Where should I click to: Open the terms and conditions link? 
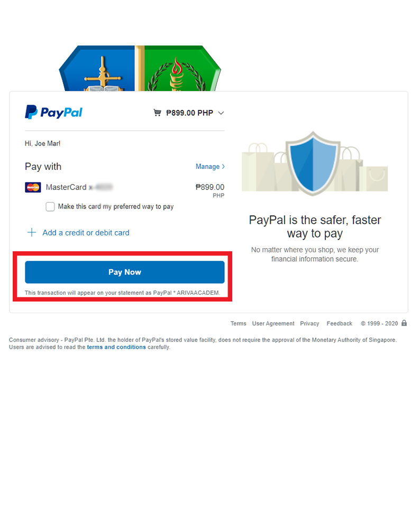coord(116,347)
